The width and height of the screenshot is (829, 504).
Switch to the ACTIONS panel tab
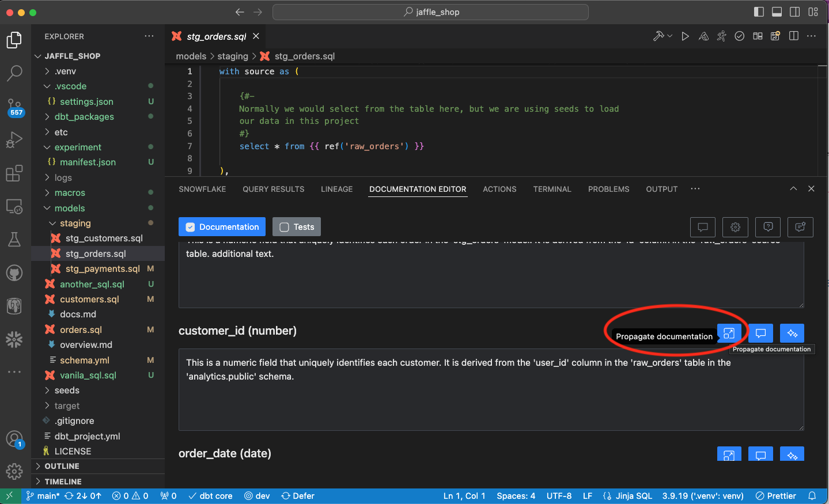[x=499, y=189]
